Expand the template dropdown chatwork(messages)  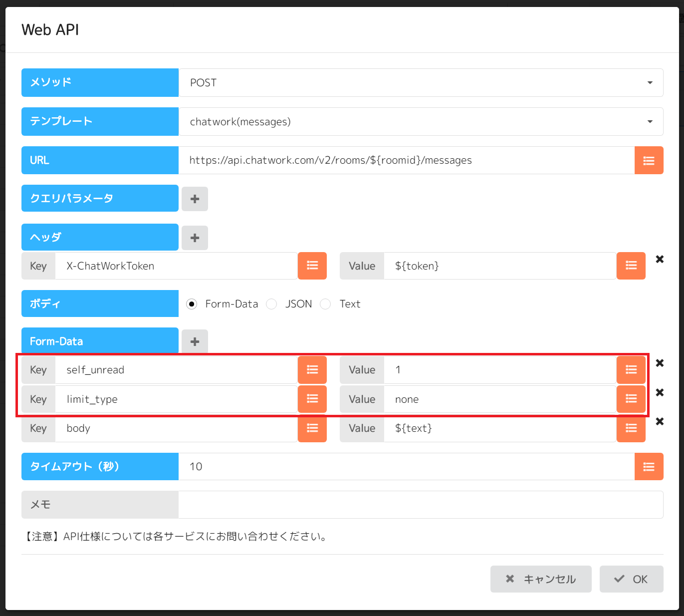[421, 122]
